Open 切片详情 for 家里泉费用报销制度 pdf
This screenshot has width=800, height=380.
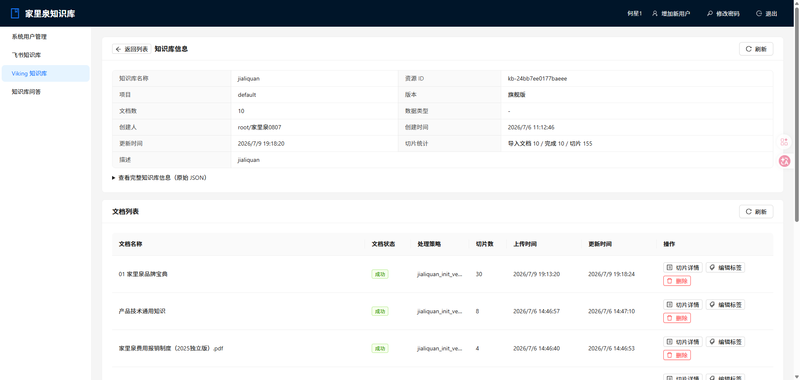click(683, 342)
